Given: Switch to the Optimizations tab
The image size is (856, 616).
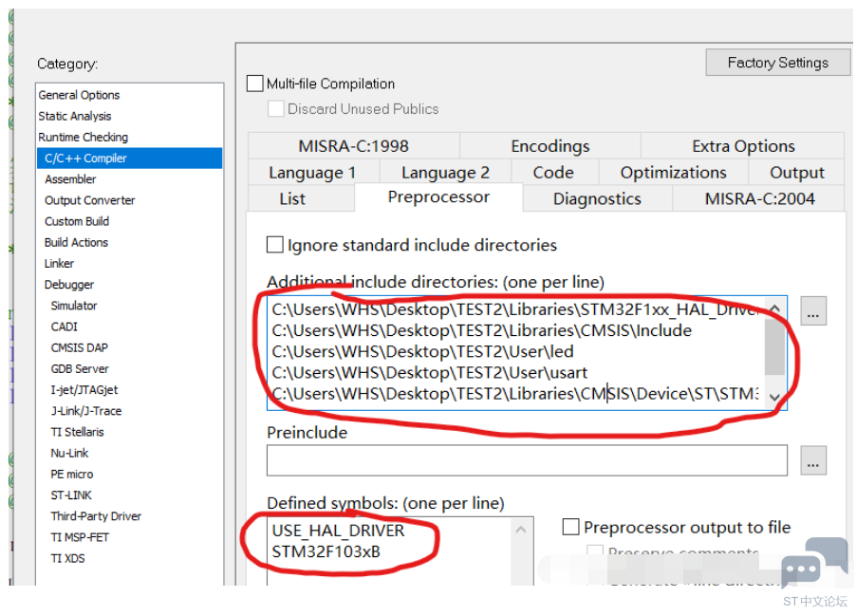Looking at the screenshot, I should tap(673, 173).
